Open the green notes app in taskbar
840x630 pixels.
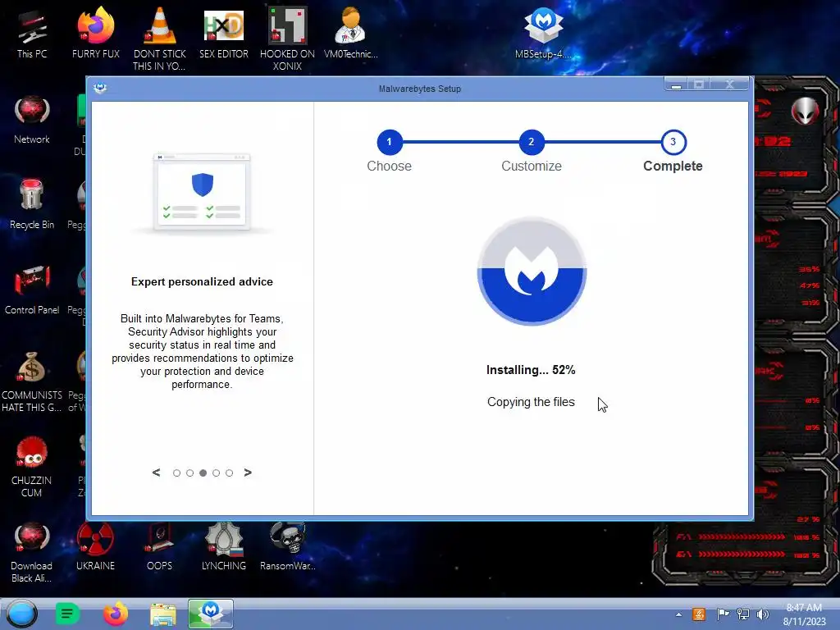click(67, 614)
